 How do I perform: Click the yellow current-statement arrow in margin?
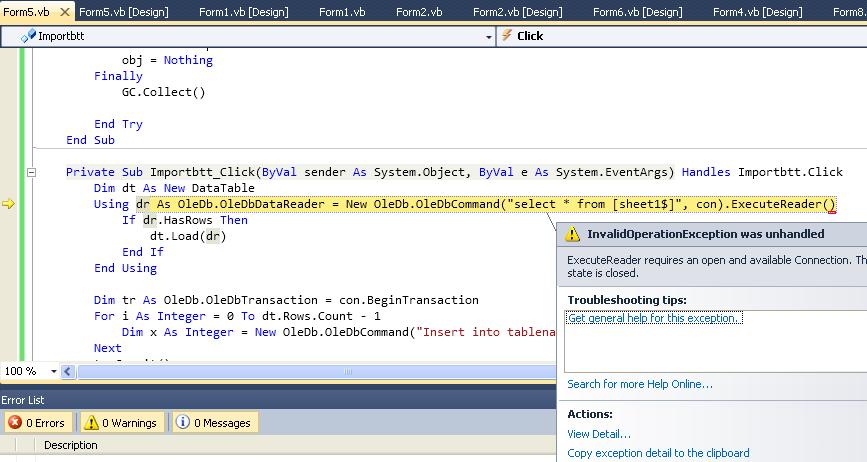(x=9, y=204)
